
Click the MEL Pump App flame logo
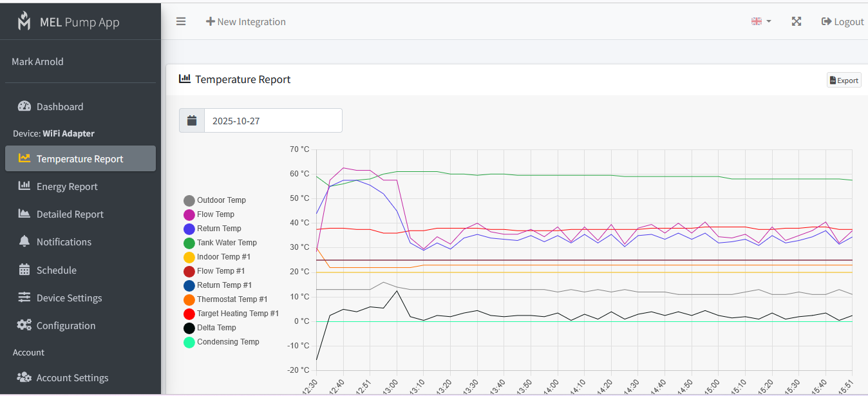(24, 22)
